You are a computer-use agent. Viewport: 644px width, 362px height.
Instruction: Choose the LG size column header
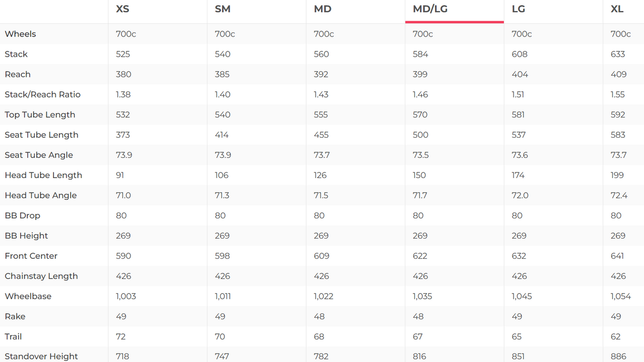(x=519, y=9)
